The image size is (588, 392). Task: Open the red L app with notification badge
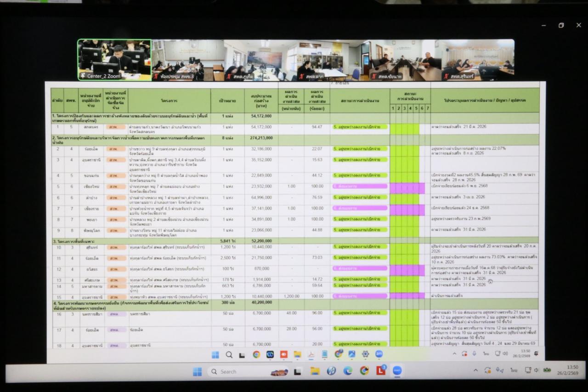[381, 370]
